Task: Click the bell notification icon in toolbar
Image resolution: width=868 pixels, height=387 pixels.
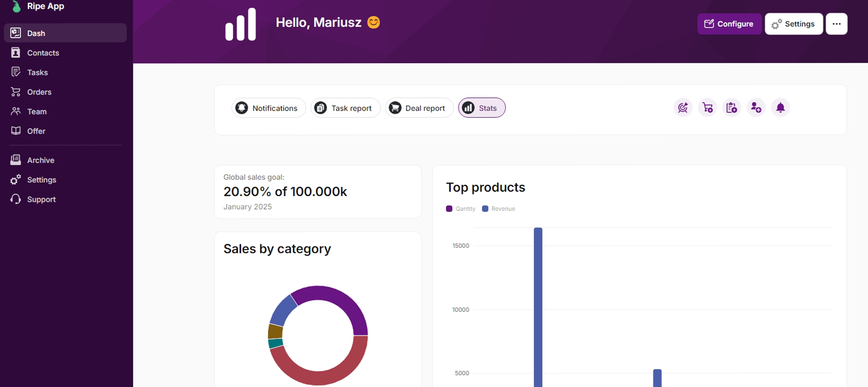Action: [x=780, y=108]
